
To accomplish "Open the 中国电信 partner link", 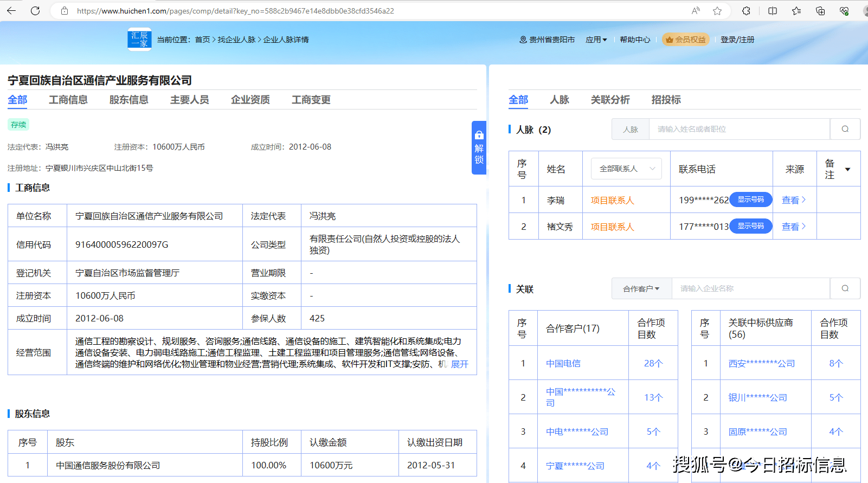I will (x=563, y=363).
